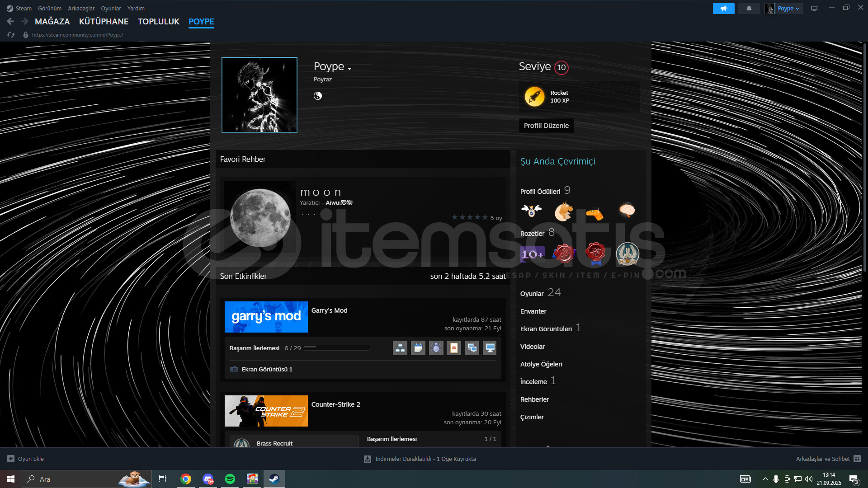Viewport: 868px width, 488px height.
Task: Click the fox profile award icon
Action: click(x=563, y=211)
